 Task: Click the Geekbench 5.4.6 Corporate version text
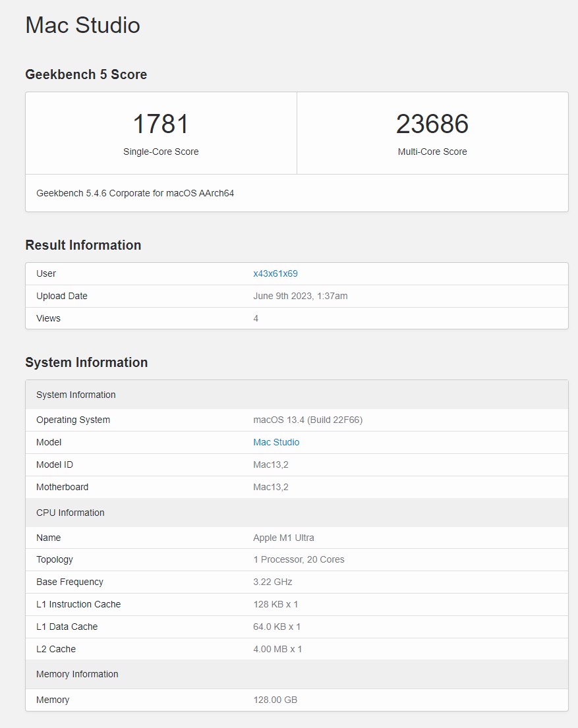135,193
